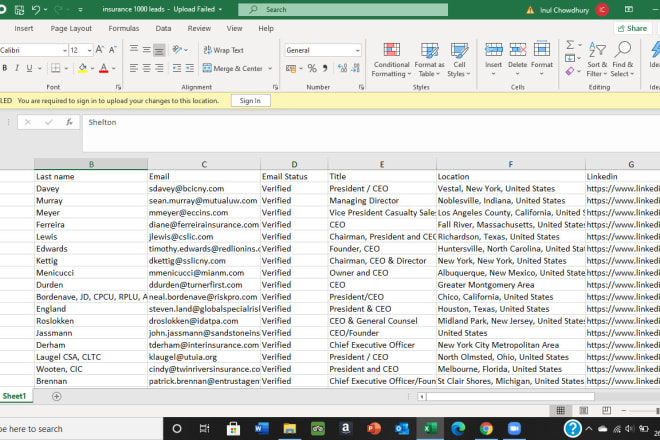The image size is (660, 440).
Task: Open the font name Calibri dropdown
Action: (x=65, y=51)
